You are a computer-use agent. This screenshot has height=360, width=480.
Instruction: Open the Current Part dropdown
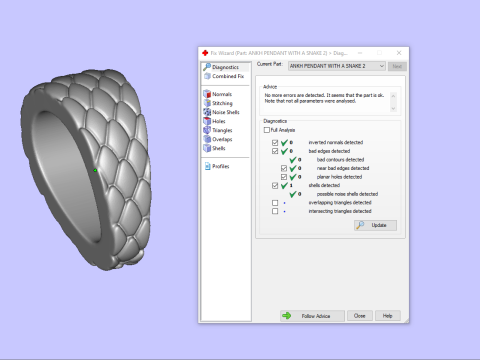coord(337,66)
